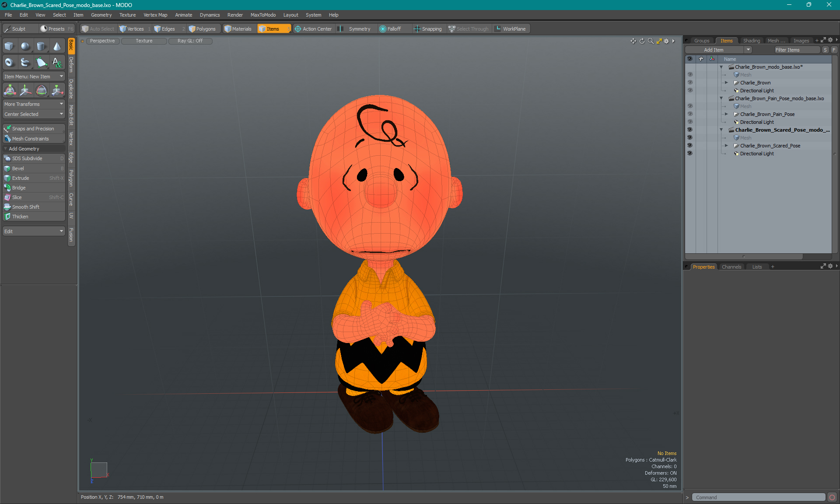Click the Bridge tool button
Screen dimensions: 840x504
pos(34,188)
